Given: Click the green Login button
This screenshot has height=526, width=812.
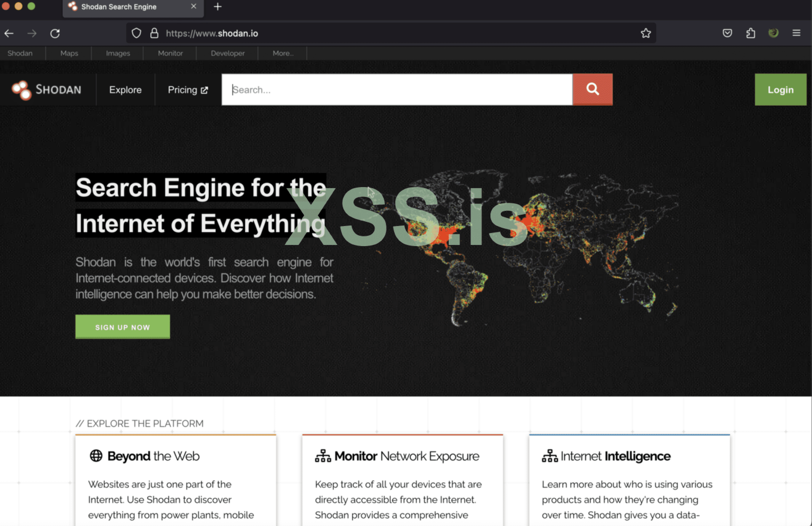Looking at the screenshot, I should (780, 90).
